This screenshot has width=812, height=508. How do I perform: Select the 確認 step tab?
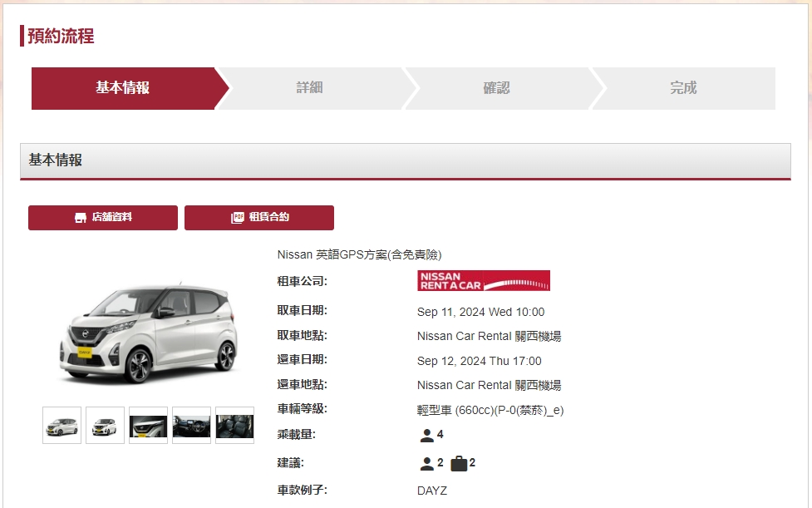496,88
